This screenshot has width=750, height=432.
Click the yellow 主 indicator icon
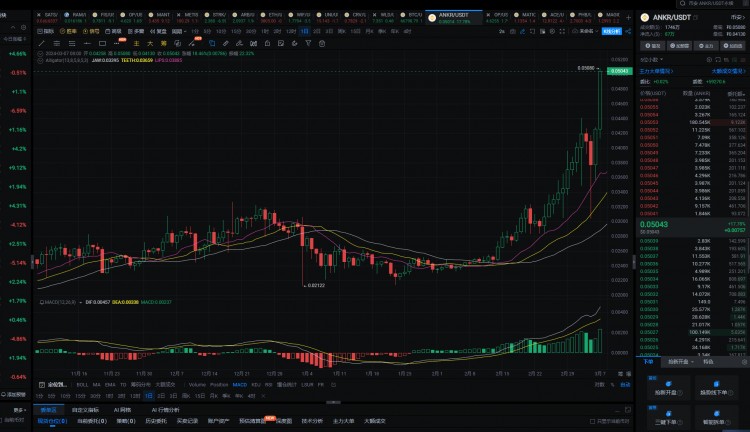click(x=136, y=44)
